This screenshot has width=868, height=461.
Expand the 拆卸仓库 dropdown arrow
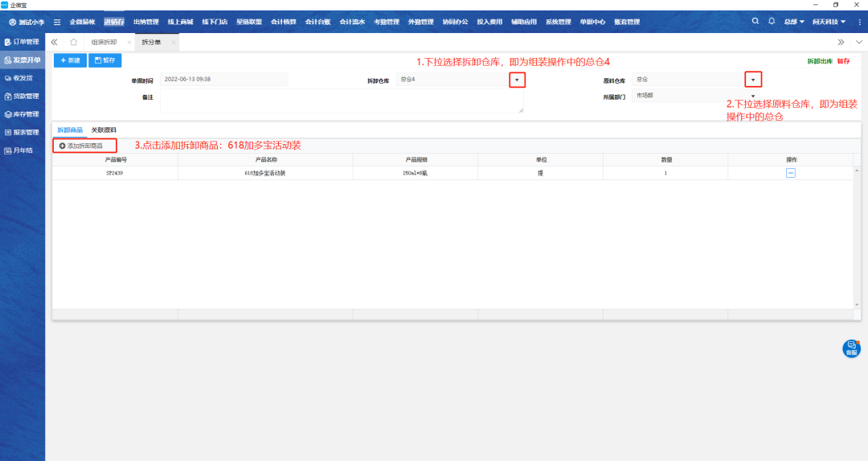(x=517, y=80)
